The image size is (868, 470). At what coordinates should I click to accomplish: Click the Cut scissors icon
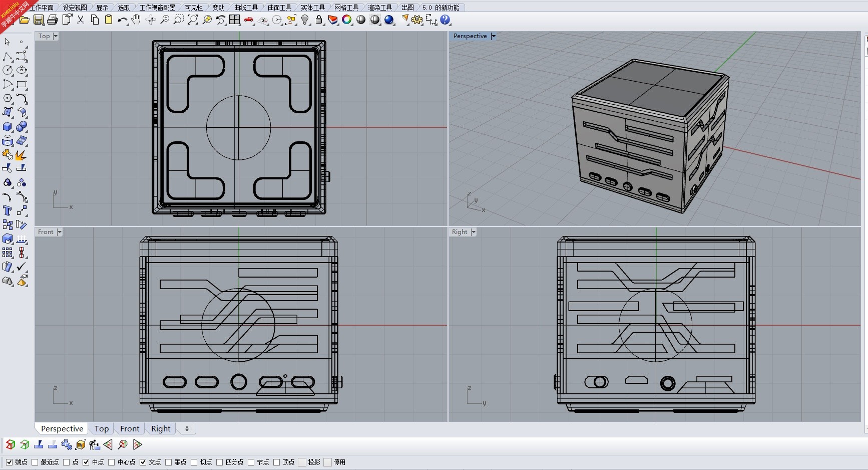tap(81, 20)
